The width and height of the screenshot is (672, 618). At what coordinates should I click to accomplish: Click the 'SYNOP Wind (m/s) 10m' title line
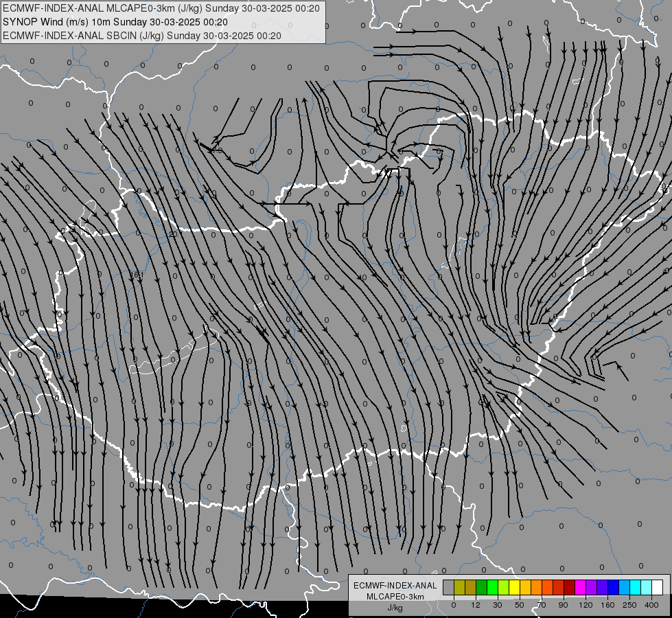[x=115, y=22]
